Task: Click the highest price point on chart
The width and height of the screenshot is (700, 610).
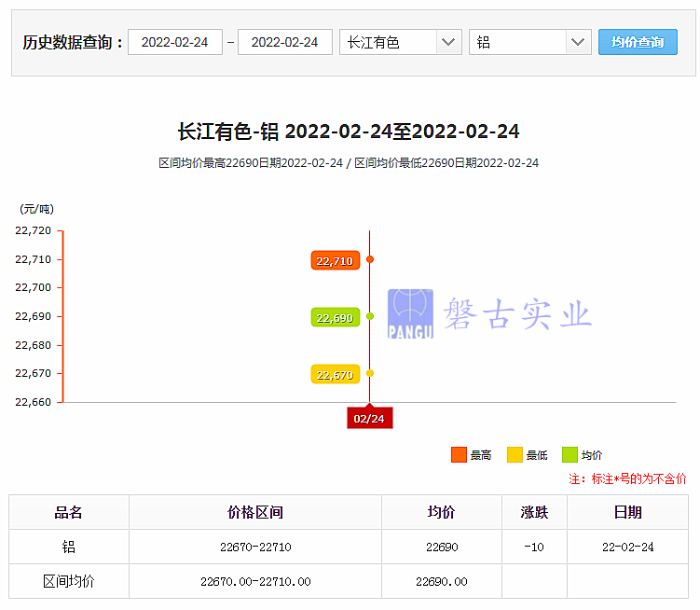Action: click(x=370, y=259)
